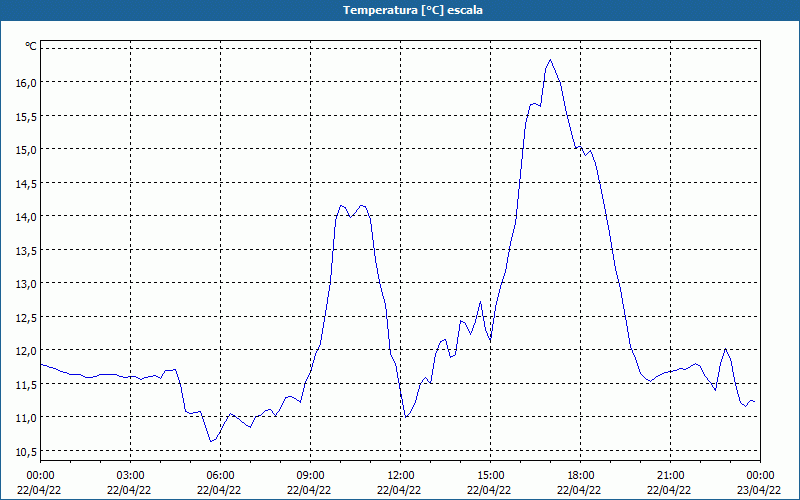Select the 14,5 y-axis value
The width and height of the screenshot is (800, 500).
(x=27, y=184)
